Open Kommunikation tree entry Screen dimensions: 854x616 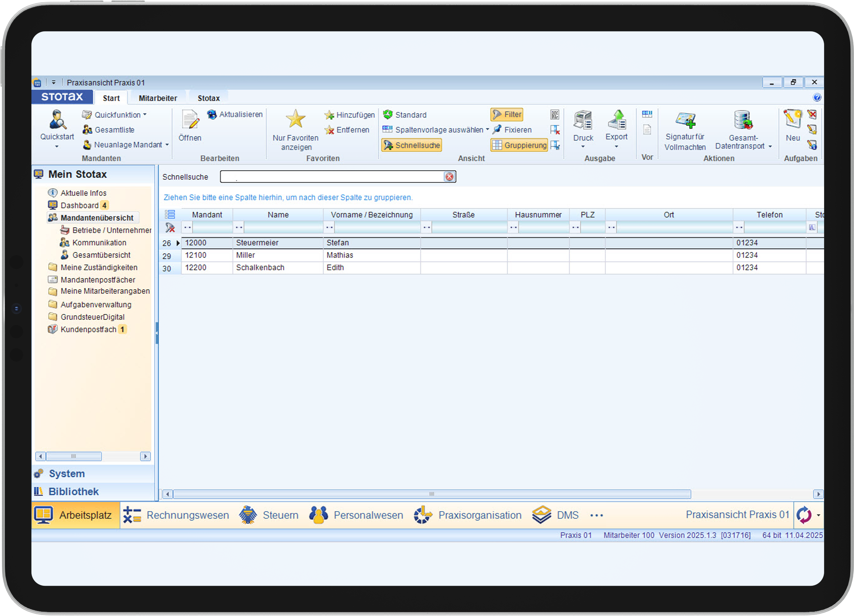click(x=93, y=243)
